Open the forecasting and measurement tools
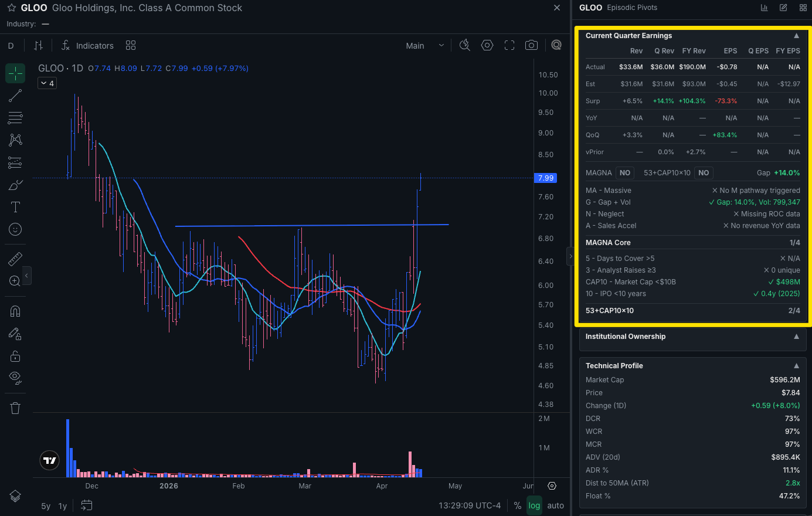 [x=15, y=162]
